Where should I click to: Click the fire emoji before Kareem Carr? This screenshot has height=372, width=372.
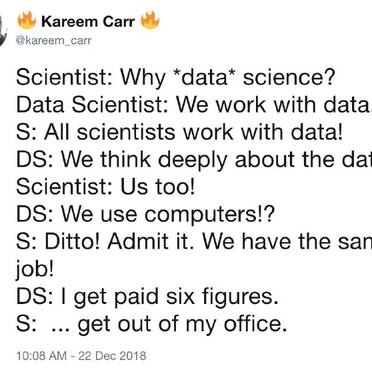point(26,20)
